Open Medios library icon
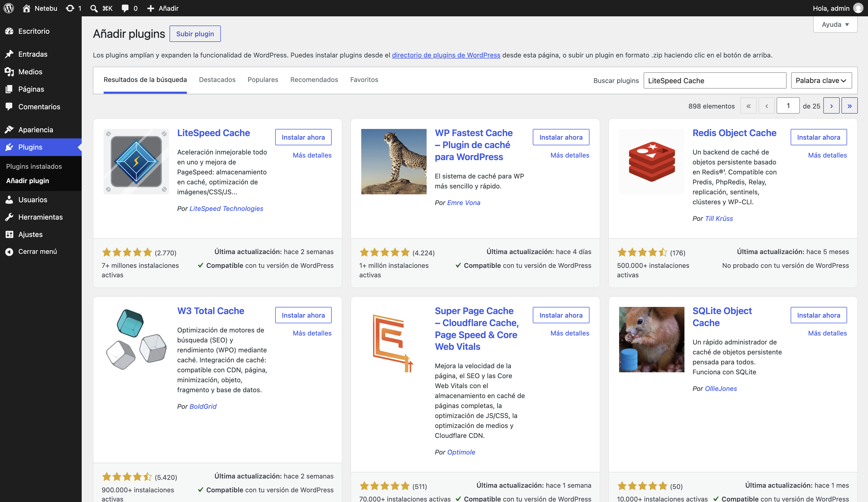The width and height of the screenshot is (868, 502). [9, 72]
